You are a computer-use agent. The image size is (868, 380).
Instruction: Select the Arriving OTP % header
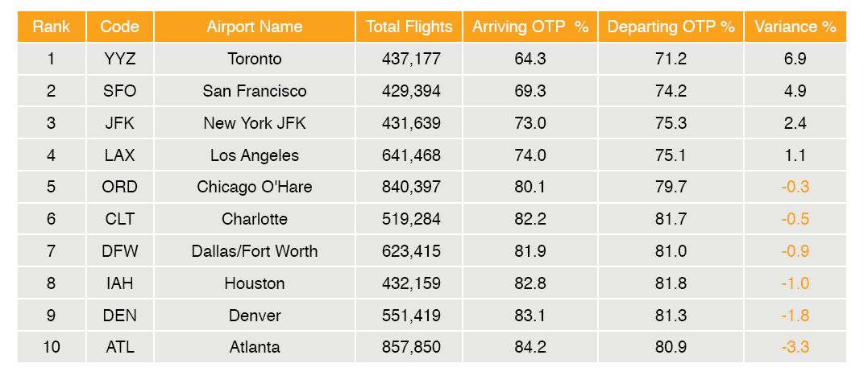pos(530,27)
